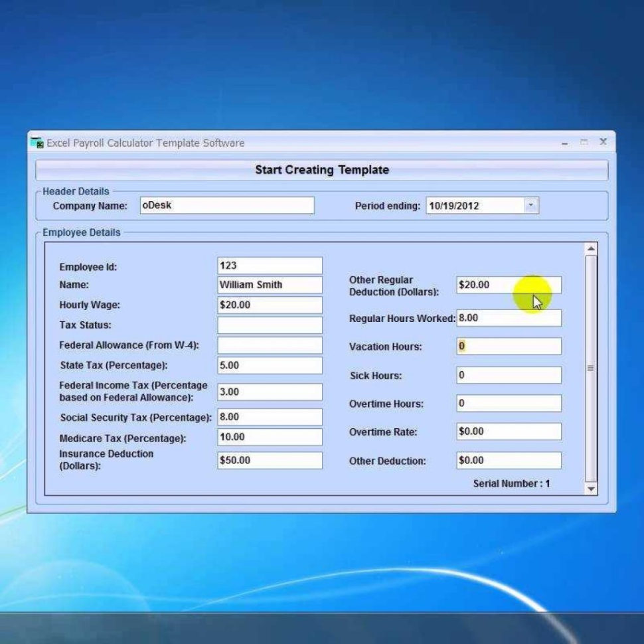Click the empty Tax Status field
Screen dimensions: 644x644
(269, 325)
